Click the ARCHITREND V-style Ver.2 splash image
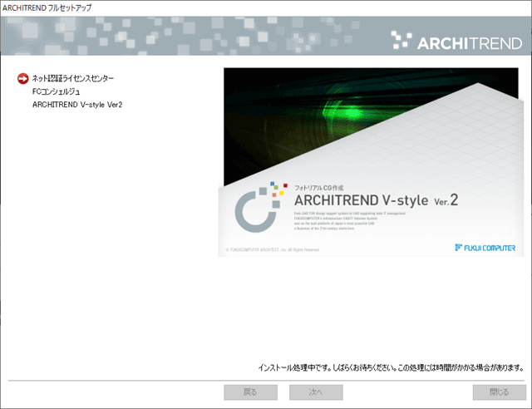The height and width of the screenshot is (409, 532). click(x=371, y=162)
